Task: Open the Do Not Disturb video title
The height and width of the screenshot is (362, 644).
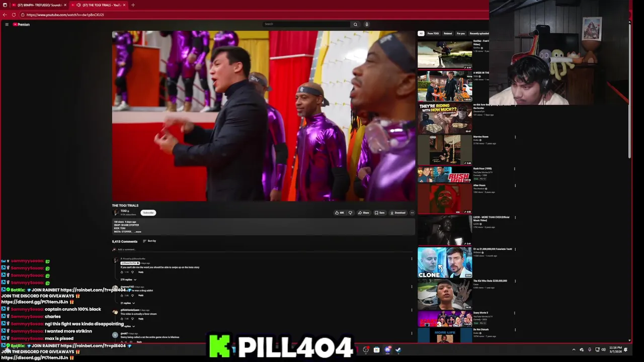Action: pos(480,330)
